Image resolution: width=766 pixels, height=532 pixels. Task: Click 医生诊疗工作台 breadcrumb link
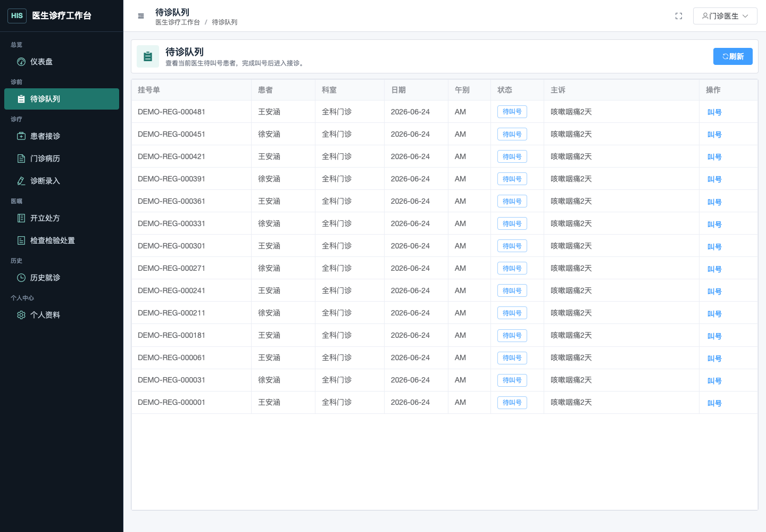coord(178,22)
